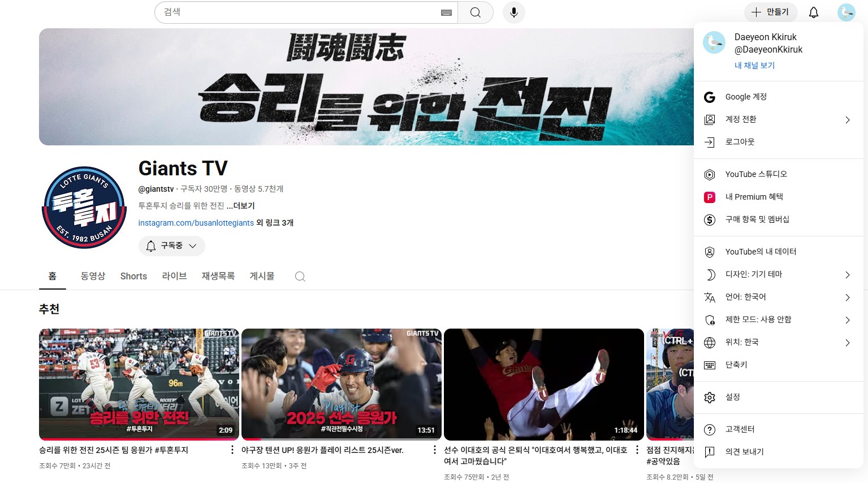Switch to the 재생목록 tab

(x=218, y=276)
